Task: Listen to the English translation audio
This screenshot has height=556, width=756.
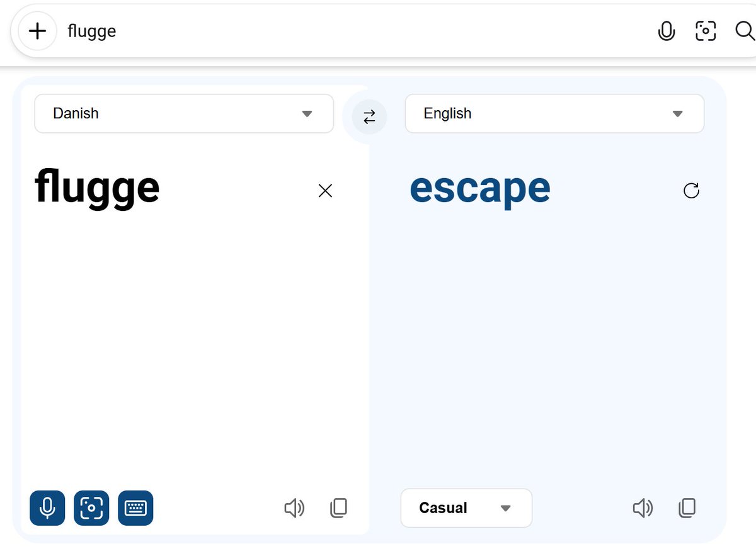Action: tap(643, 508)
